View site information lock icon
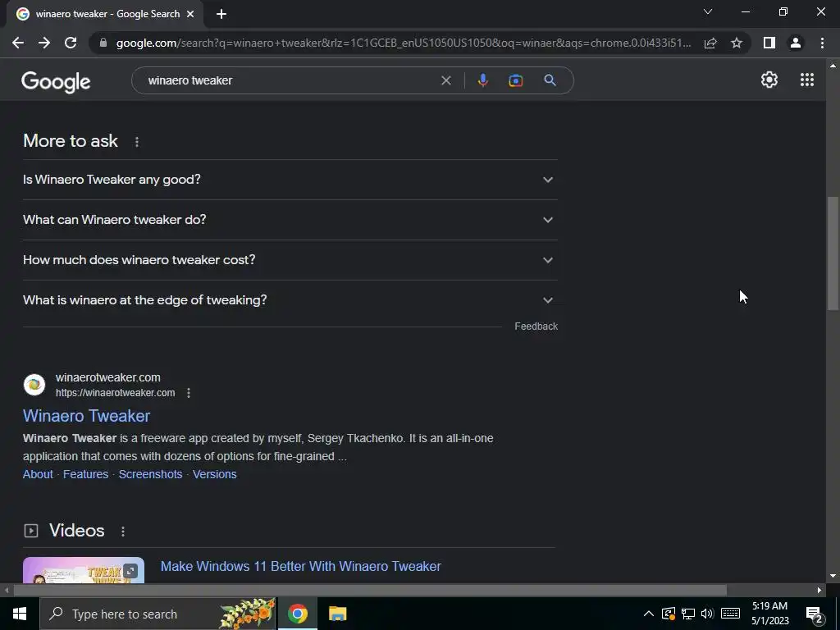The width and height of the screenshot is (840, 630). (103, 43)
